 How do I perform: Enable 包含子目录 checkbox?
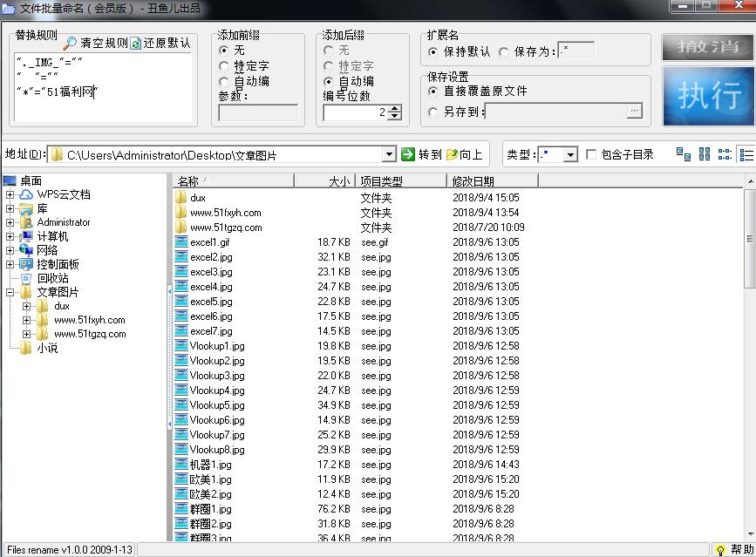(x=590, y=154)
